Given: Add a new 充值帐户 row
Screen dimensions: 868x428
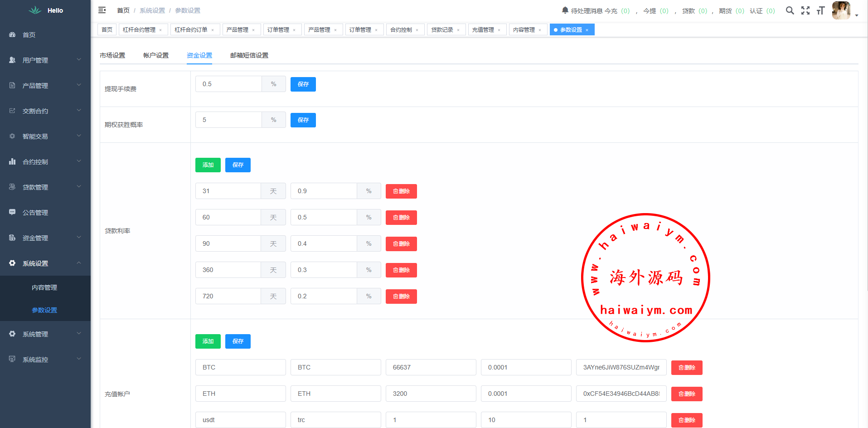Looking at the screenshot, I should (x=208, y=341).
